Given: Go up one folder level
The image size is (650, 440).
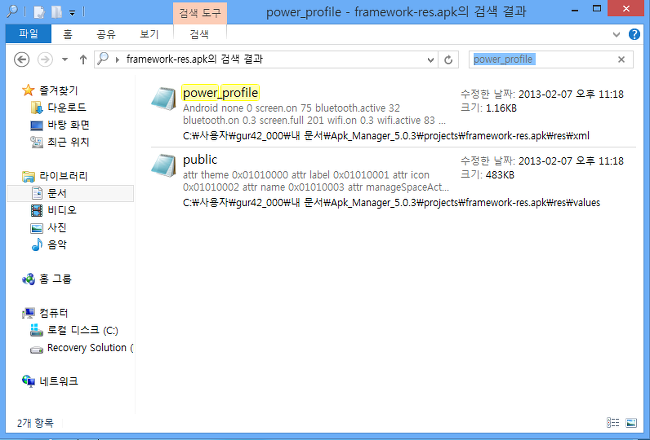Looking at the screenshot, I should [x=83, y=60].
